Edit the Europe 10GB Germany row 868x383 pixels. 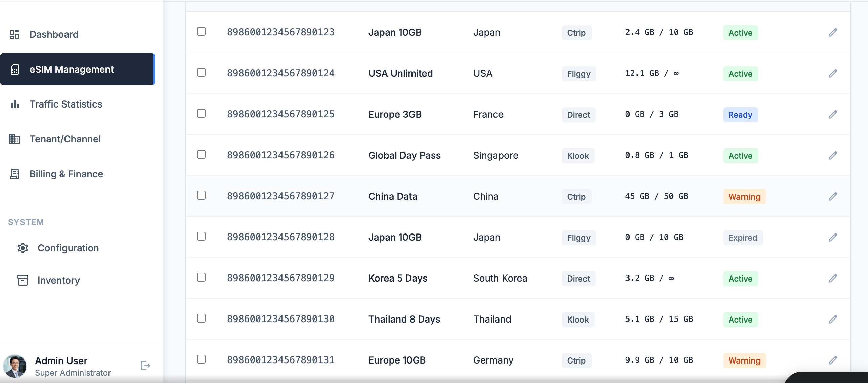[833, 360]
